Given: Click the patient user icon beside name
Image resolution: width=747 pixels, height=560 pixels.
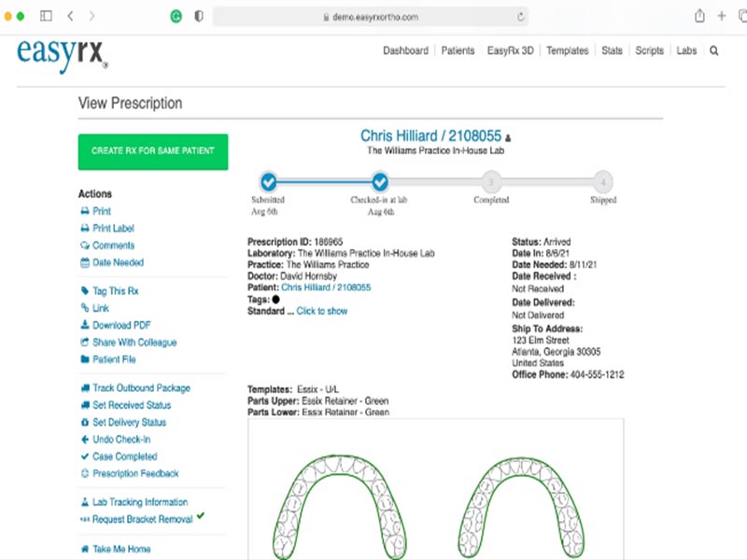Looking at the screenshot, I should click(x=508, y=138).
